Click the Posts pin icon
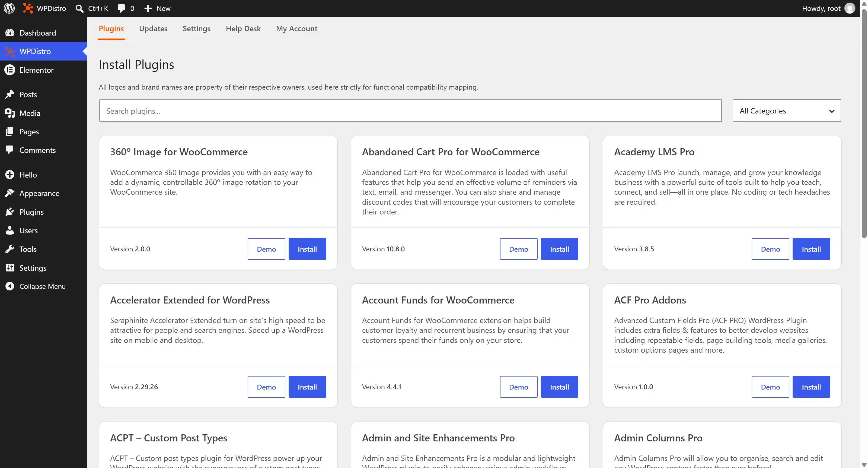The height and width of the screenshot is (468, 868). 10,94
